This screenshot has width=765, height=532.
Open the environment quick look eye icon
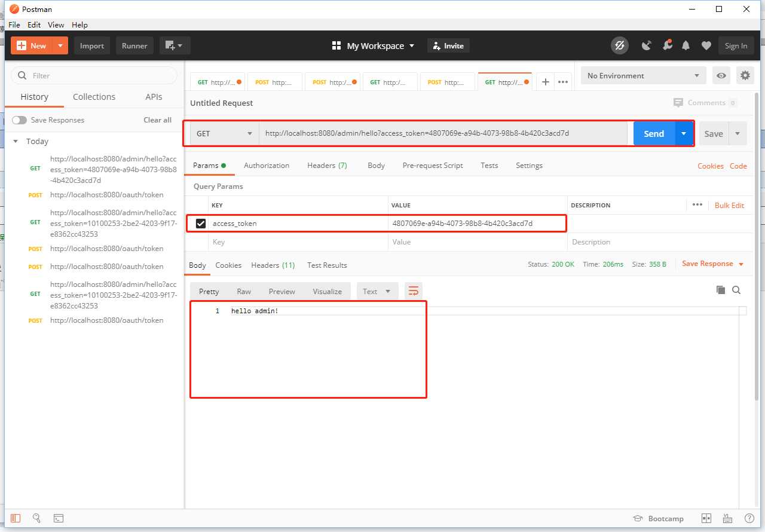tap(722, 75)
